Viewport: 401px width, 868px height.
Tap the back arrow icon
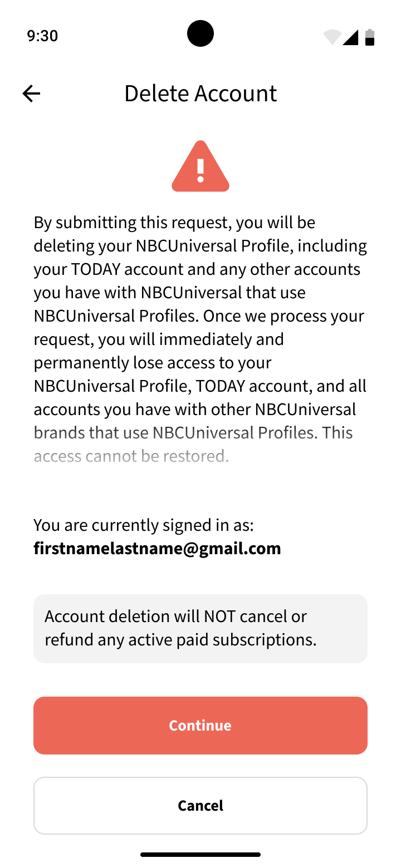click(x=32, y=93)
